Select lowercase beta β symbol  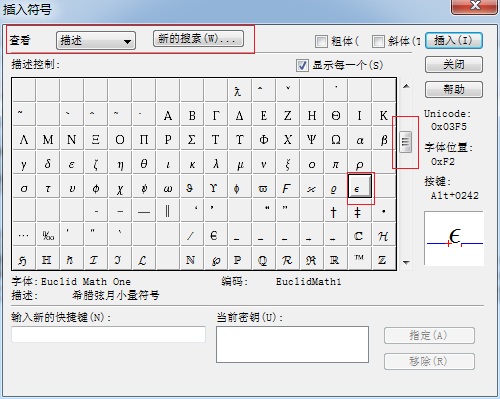coord(384,140)
